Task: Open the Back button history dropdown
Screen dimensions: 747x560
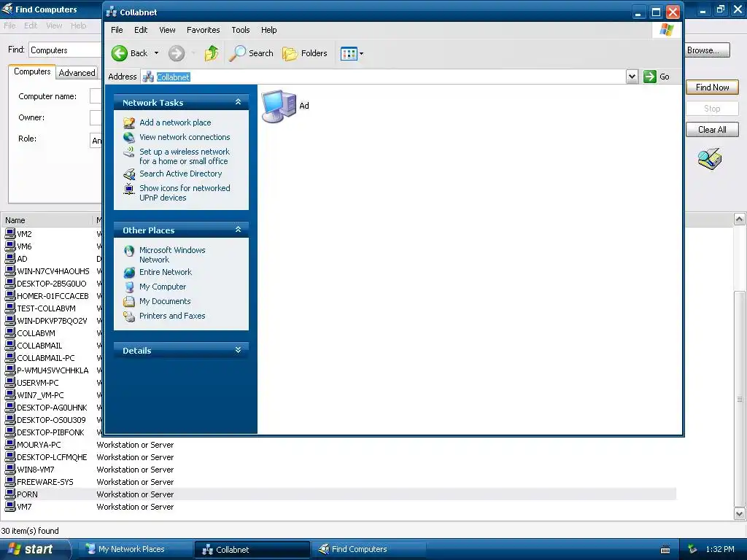Action: [156, 53]
